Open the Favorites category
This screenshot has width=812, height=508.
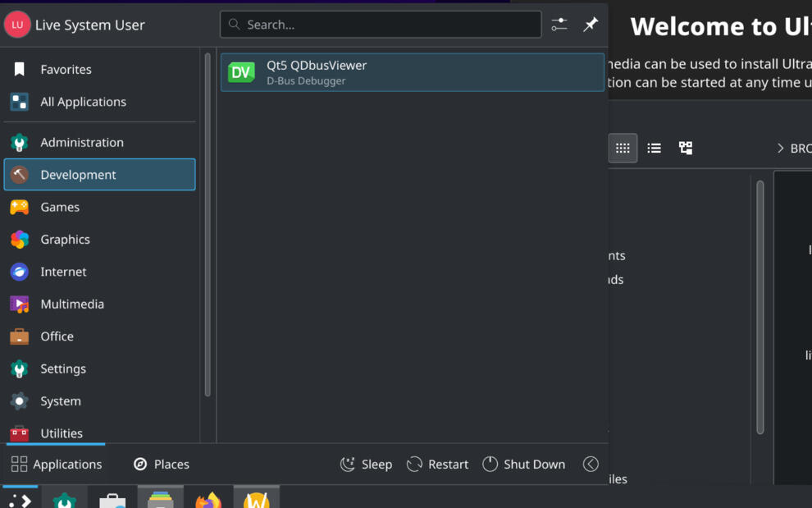coord(99,70)
